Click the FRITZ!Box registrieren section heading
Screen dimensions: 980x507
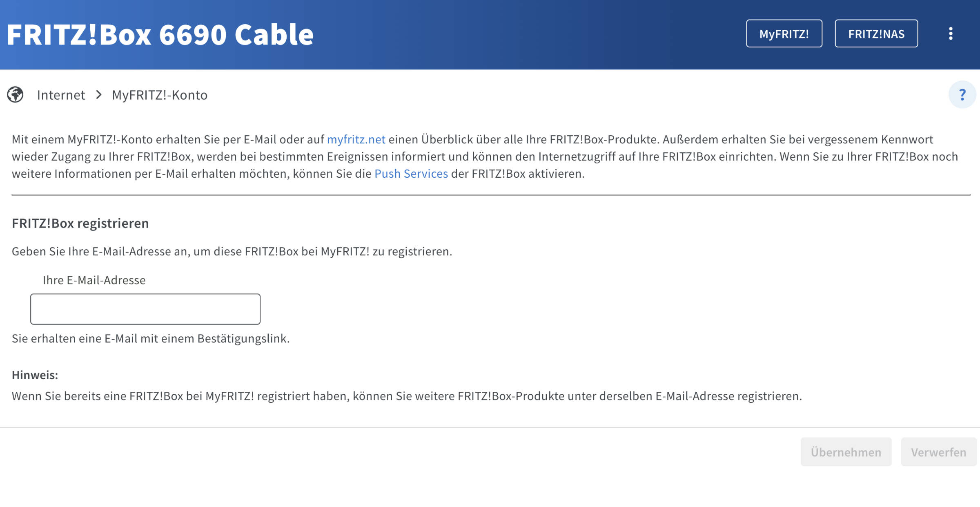[x=80, y=223]
